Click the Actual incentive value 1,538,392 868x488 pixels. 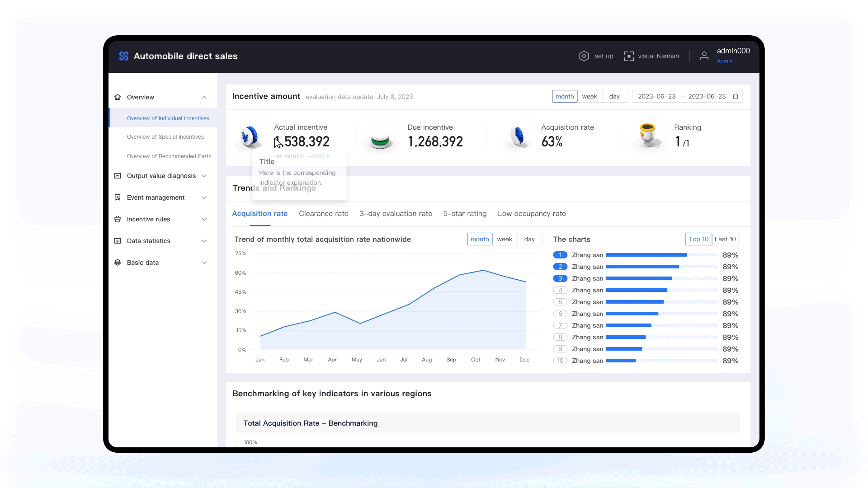302,141
